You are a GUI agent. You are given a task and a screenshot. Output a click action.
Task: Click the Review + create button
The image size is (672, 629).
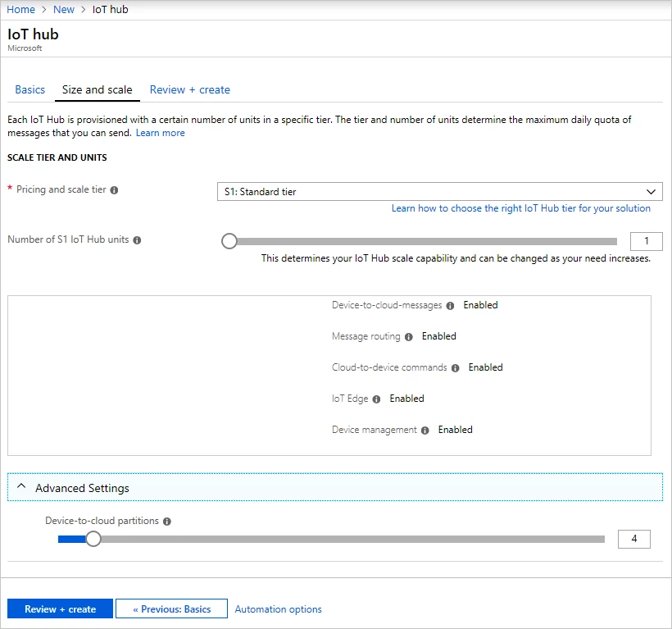(59, 608)
